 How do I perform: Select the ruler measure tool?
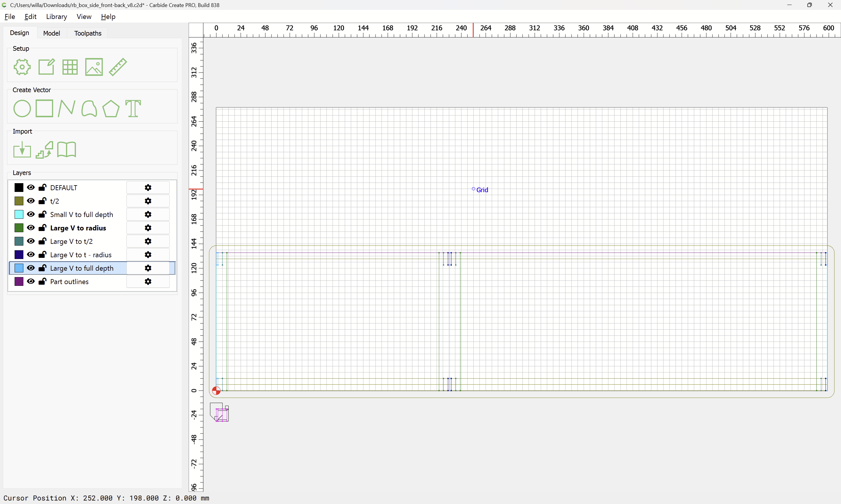[x=118, y=67]
